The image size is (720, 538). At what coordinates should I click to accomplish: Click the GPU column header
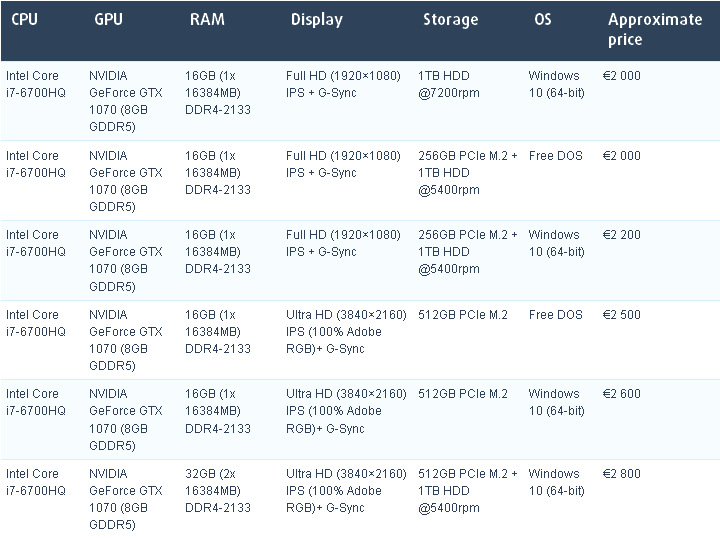[108, 19]
